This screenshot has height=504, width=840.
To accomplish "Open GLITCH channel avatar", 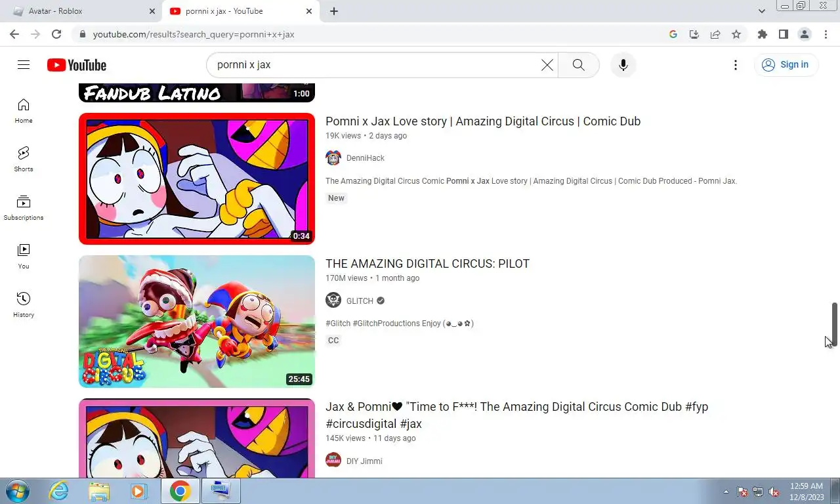I will [333, 301].
